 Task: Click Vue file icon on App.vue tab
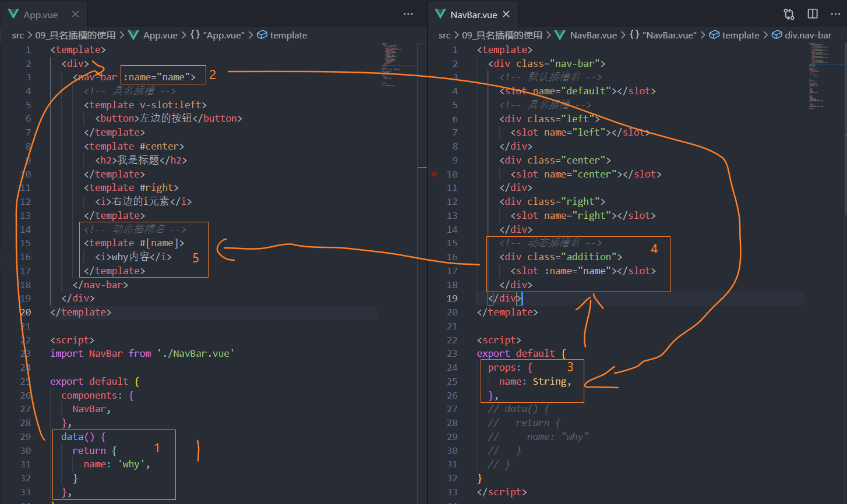pos(13,14)
